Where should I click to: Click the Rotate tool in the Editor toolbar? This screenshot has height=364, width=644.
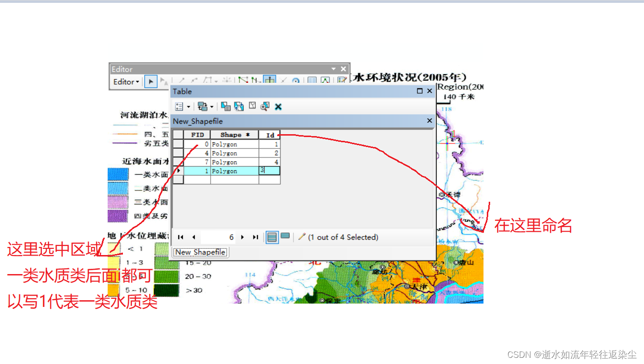295,81
